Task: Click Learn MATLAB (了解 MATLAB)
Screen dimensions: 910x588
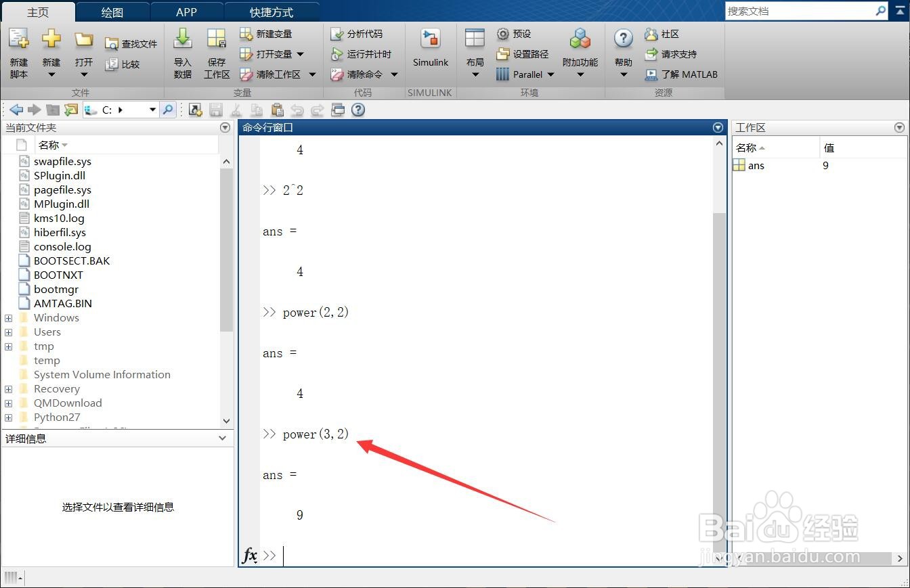Action: tap(681, 74)
